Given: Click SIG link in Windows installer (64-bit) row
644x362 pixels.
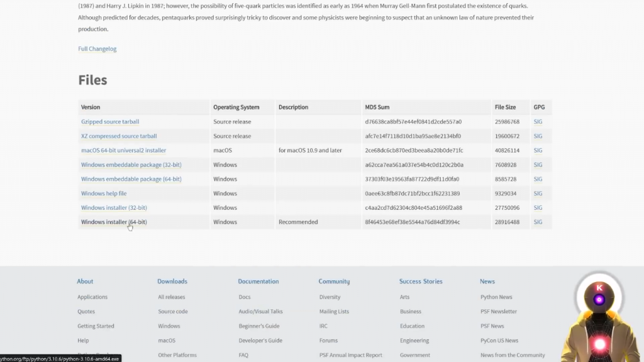Looking at the screenshot, I should (x=538, y=222).
